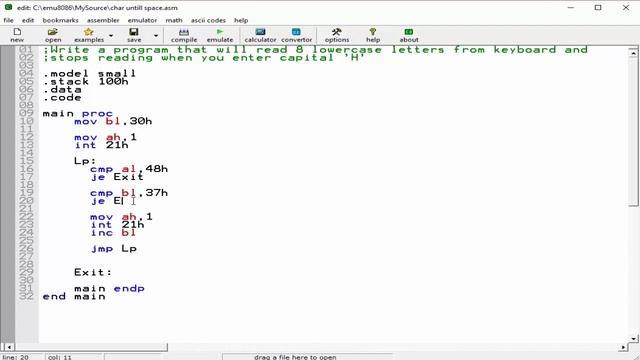Click the 'je Exit' line
The image size is (640, 360).
tap(117, 177)
